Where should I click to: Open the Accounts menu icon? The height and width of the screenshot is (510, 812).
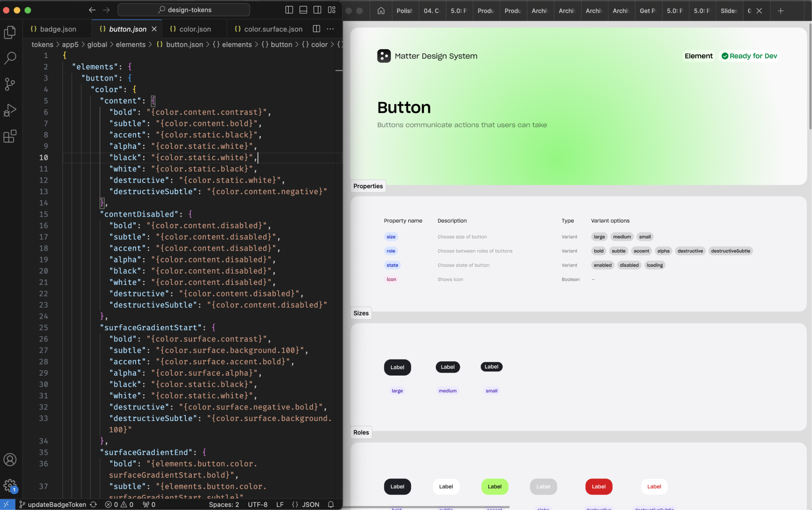(x=10, y=460)
